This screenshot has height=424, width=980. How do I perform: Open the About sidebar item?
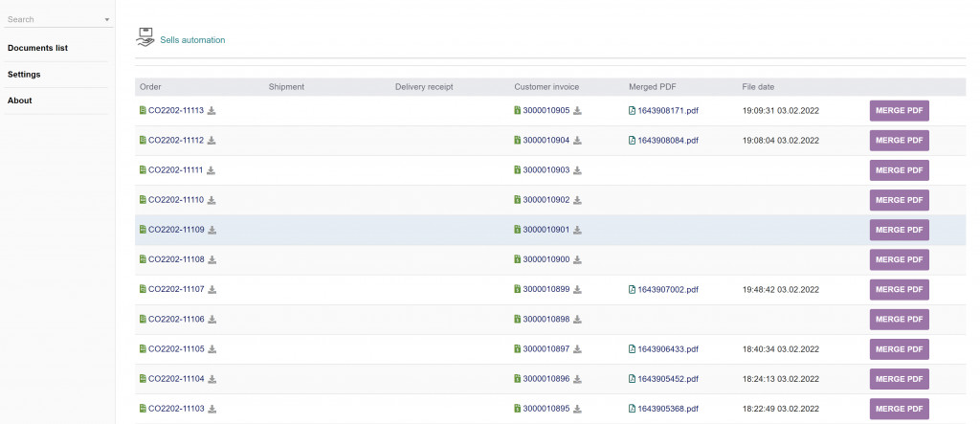pos(20,100)
